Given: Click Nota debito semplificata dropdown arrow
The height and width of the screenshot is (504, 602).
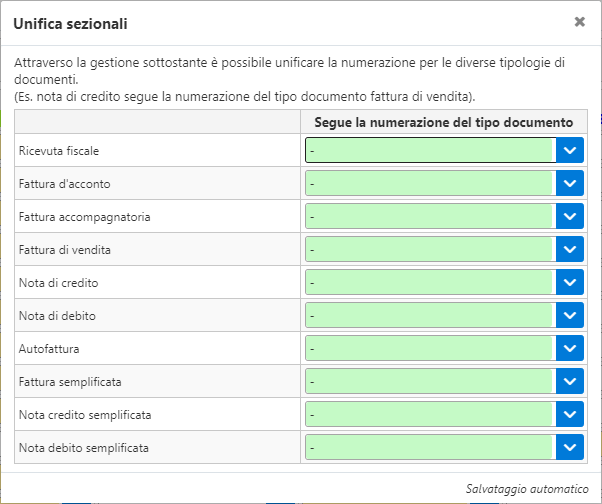Looking at the screenshot, I should (x=570, y=447).
